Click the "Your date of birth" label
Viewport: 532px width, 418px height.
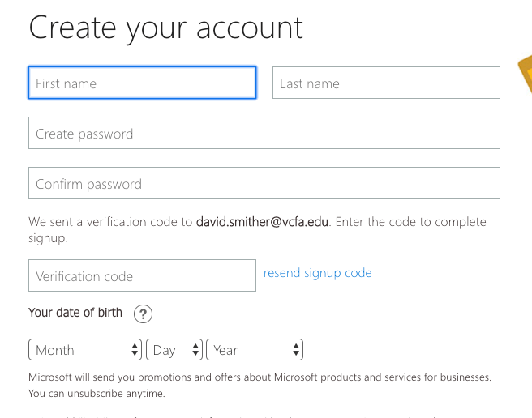[75, 313]
